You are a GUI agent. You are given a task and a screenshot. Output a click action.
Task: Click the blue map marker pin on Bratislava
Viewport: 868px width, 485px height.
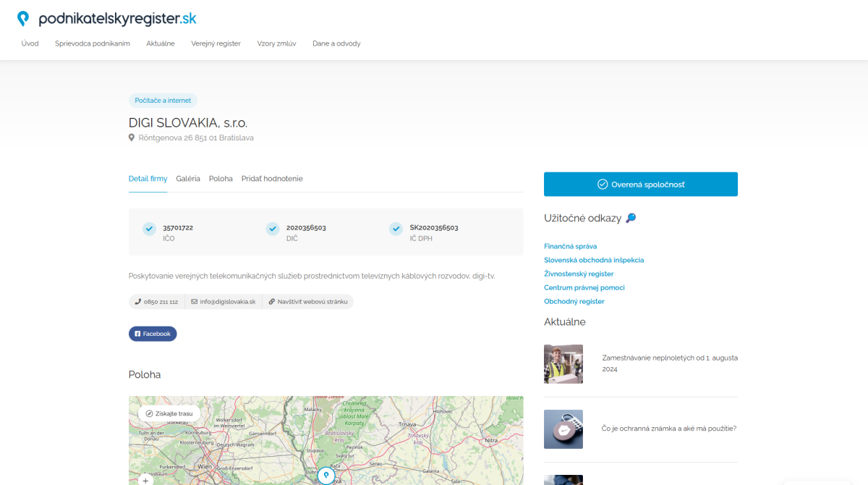(x=327, y=476)
